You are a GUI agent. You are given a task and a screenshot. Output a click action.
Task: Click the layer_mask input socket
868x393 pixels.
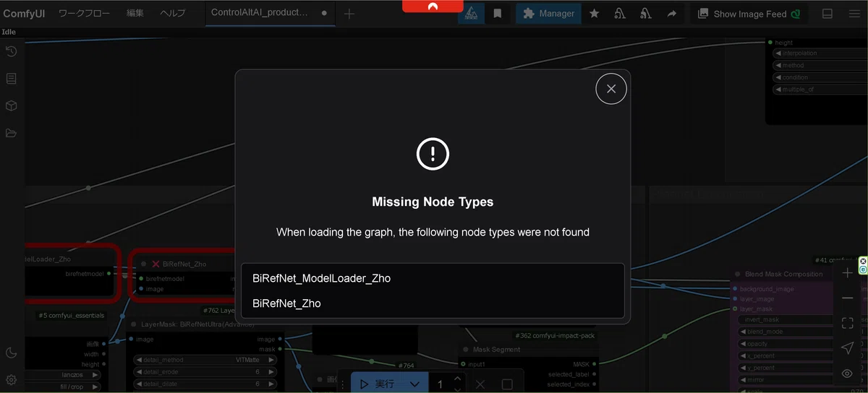(735, 309)
